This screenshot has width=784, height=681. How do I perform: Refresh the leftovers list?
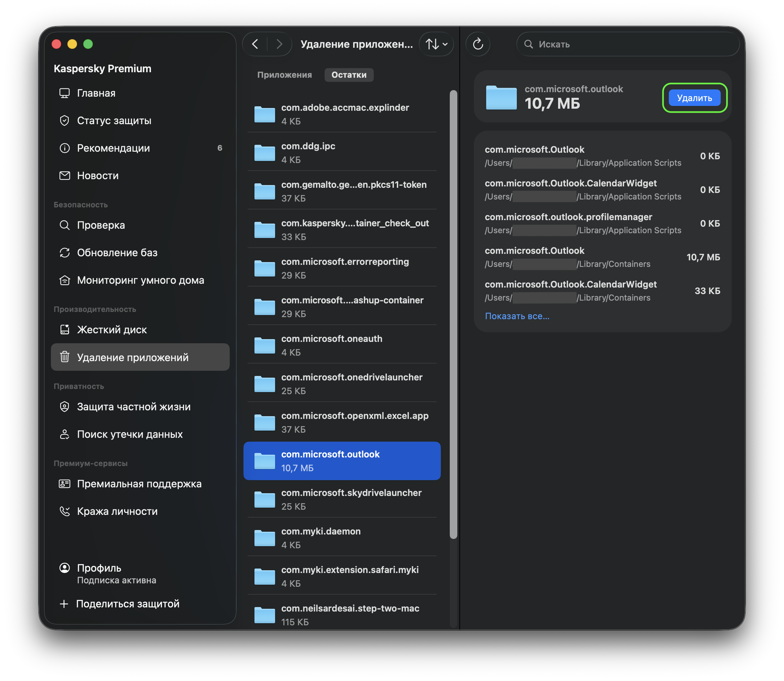click(x=478, y=44)
